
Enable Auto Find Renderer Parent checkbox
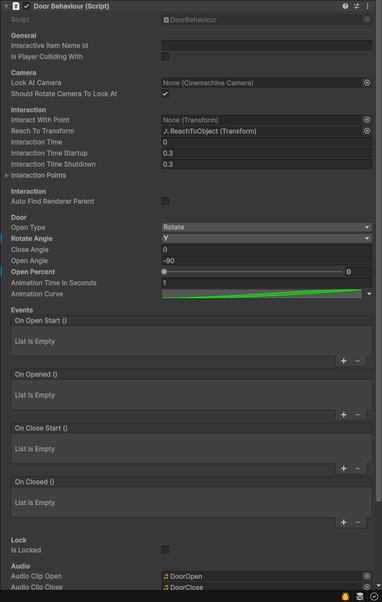(165, 201)
